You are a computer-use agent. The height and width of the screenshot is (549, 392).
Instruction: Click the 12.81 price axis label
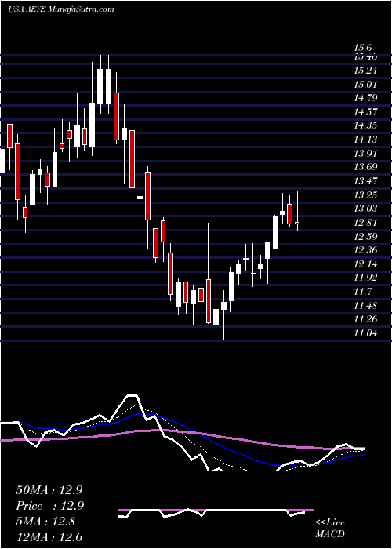(x=365, y=222)
